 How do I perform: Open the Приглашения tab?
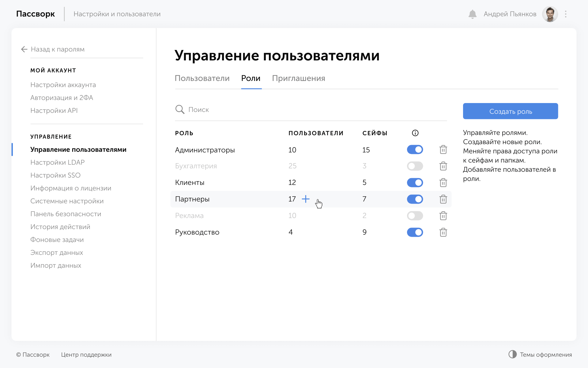(x=299, y=79)
